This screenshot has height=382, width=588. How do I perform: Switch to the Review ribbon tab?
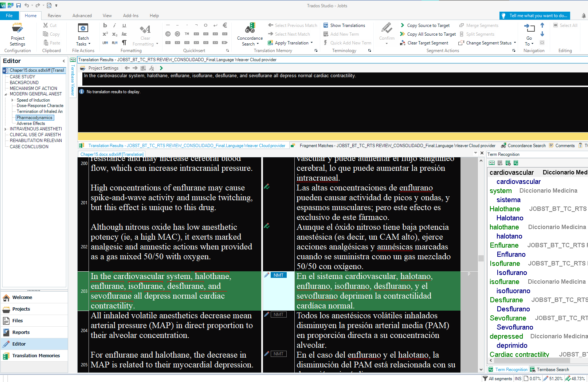(x=54, y=16)
